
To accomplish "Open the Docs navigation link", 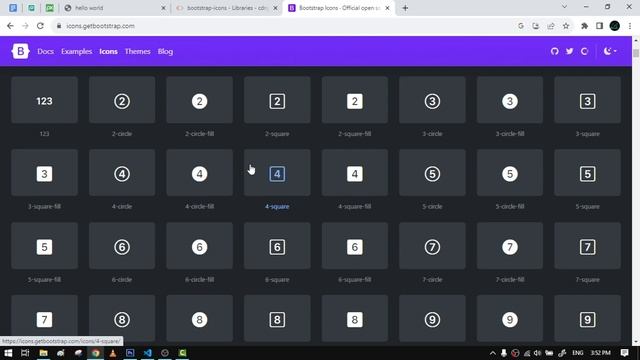I will pyautogui.click(x=45, y=51).
